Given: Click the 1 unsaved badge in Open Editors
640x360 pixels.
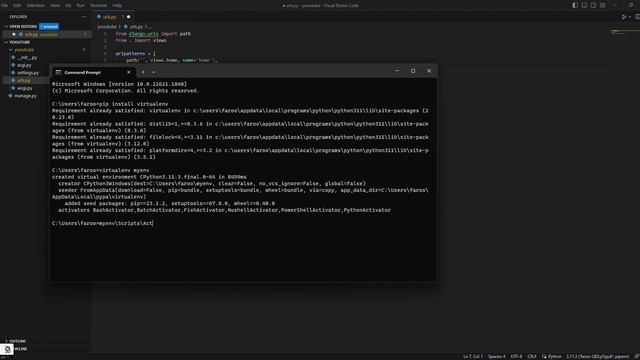Looking at the screenshot, I should 49,27.
